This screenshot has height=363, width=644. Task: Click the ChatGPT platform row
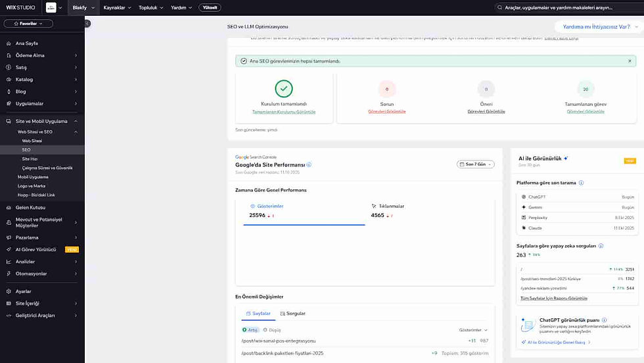[x=578, y=197]
